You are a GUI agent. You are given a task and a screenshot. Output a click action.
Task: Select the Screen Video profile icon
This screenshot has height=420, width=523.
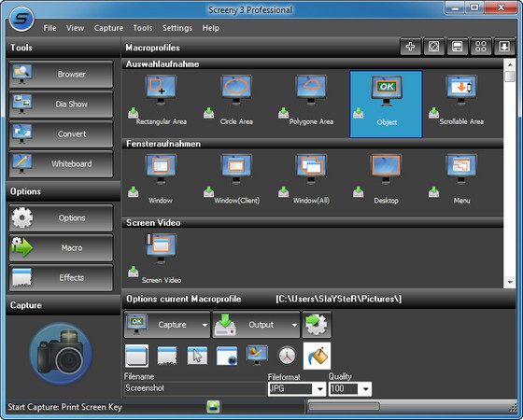pos(161,248)
